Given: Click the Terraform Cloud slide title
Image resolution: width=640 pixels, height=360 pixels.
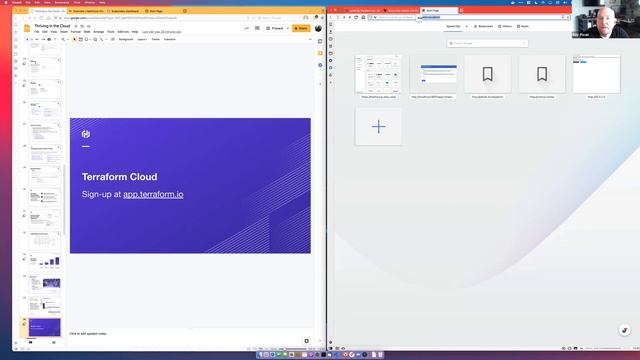Looking at the screenshot, I should click(x=119, y=177).
